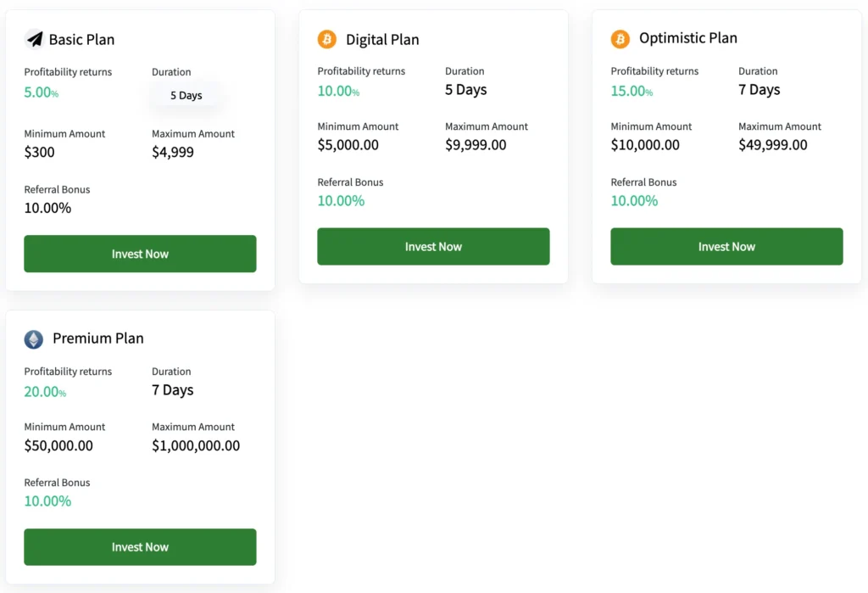Image resolution: width=868 pixels, height=593 pixels.
Task: Select the $1,000,000.00 maximum amount value
Action: click(196, 445)
